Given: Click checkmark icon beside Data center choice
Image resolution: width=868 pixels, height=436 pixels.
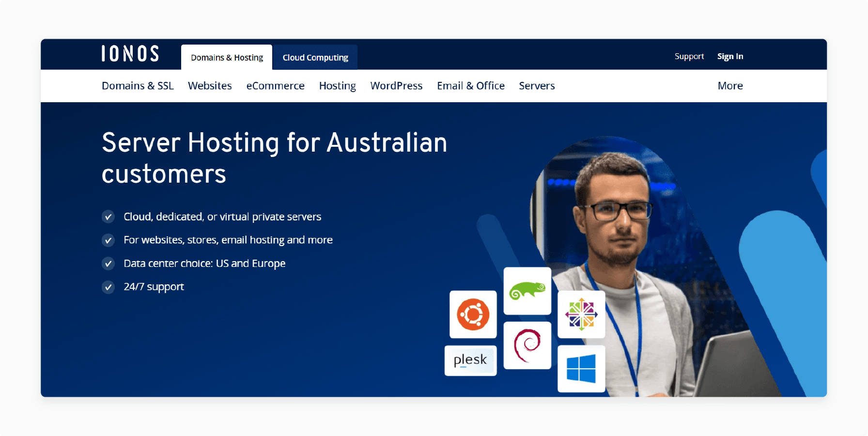Looking at the screenshot, I should (x=108, y=264).
